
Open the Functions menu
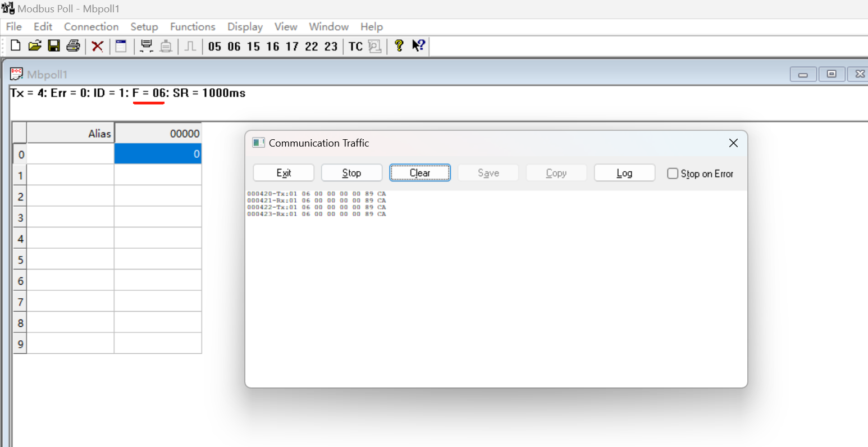193,26
